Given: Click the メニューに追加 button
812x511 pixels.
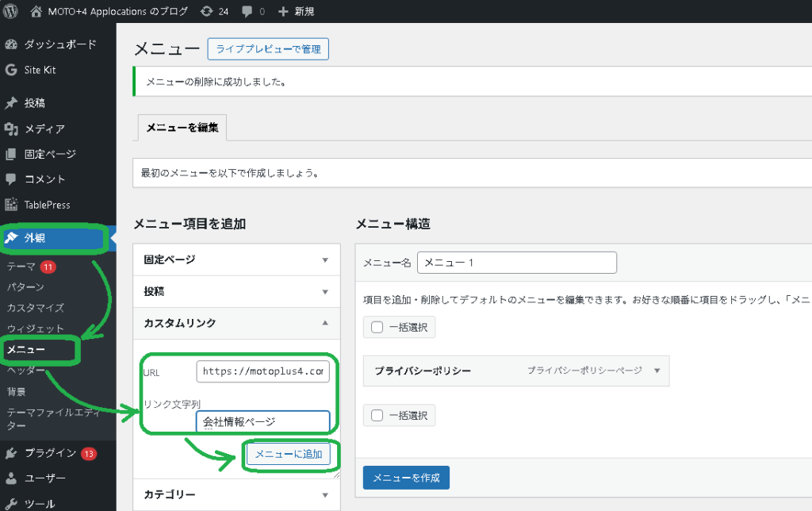Looking at the screenshot, I should click(x=289, y=454).
